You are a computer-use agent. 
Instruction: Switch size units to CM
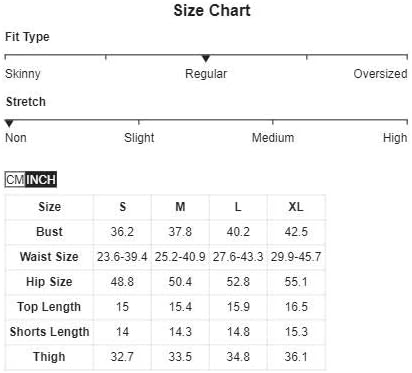[x=15, y=180]
